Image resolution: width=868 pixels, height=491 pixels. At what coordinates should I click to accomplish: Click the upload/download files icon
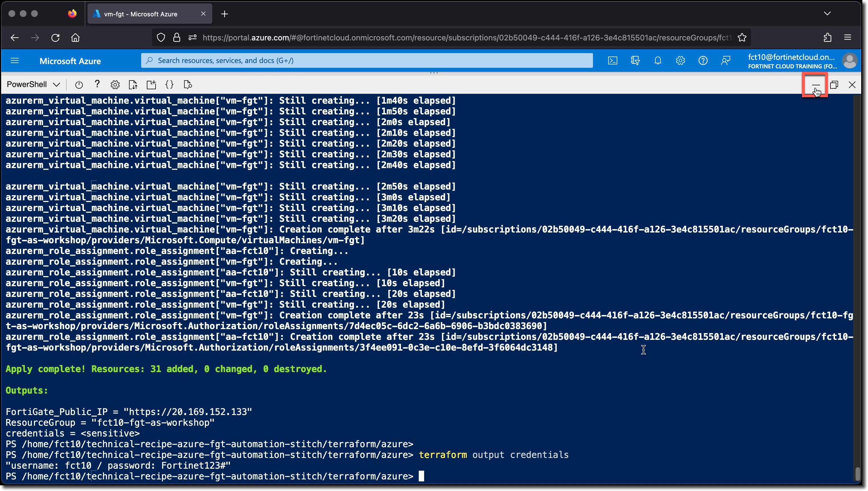[x=133, y=85]
